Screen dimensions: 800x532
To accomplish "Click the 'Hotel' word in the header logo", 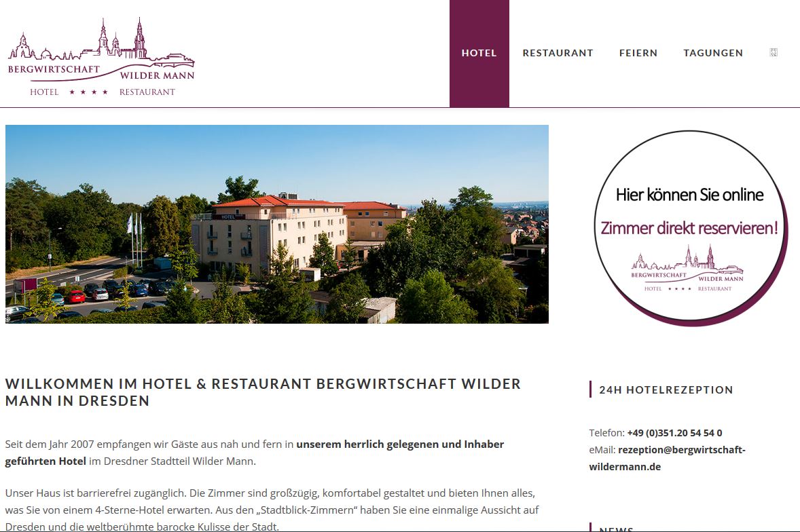I will (44, 92).
